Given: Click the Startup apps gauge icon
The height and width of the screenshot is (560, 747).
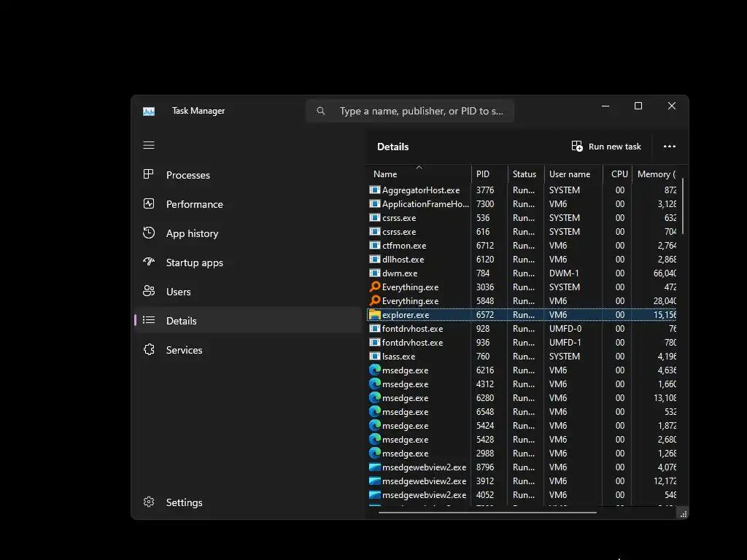Looking at the screenshot, I should coord(149,262).
